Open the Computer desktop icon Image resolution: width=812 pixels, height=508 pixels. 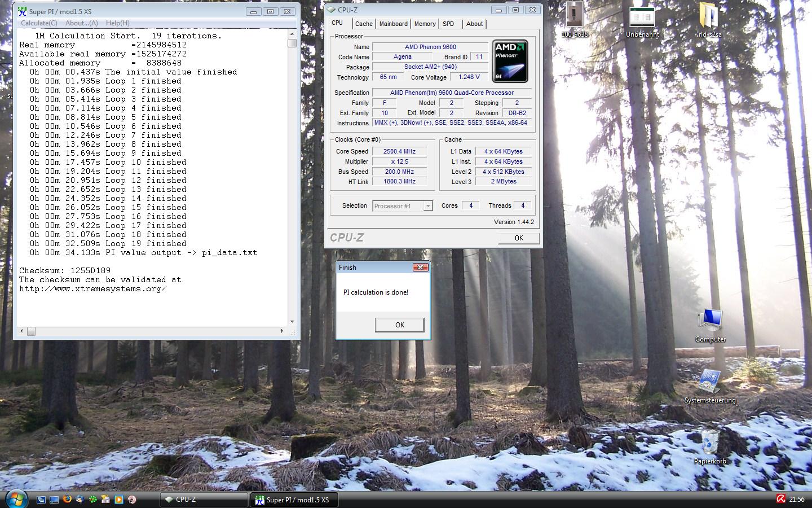point(710,326)
